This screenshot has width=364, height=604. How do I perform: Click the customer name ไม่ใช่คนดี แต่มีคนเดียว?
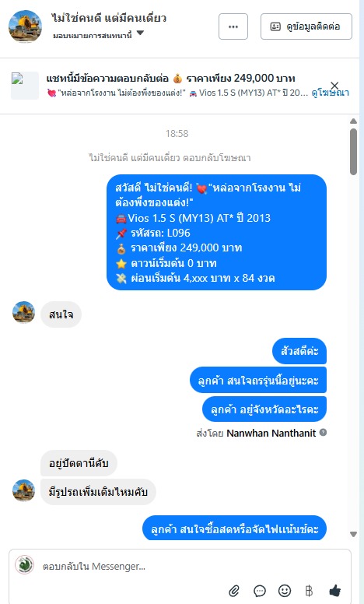click(x=109, y=18)
